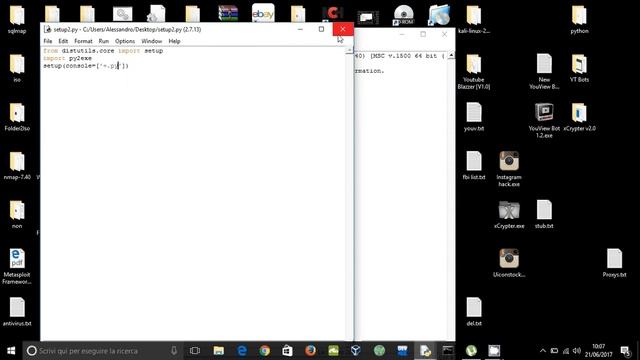This screenshot has width=640, height=360.
Task: Open the Format menu
Action: pos(83,41)
